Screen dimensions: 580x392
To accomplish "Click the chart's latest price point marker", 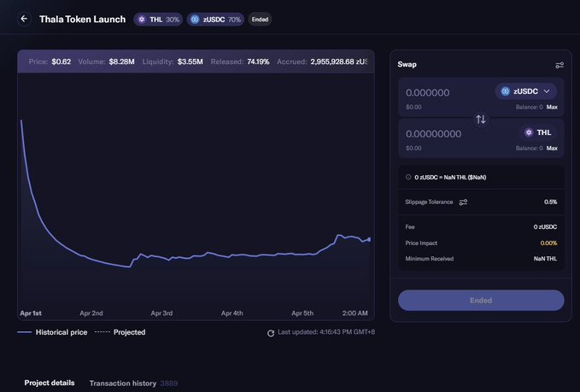I will tap(369, 240).
